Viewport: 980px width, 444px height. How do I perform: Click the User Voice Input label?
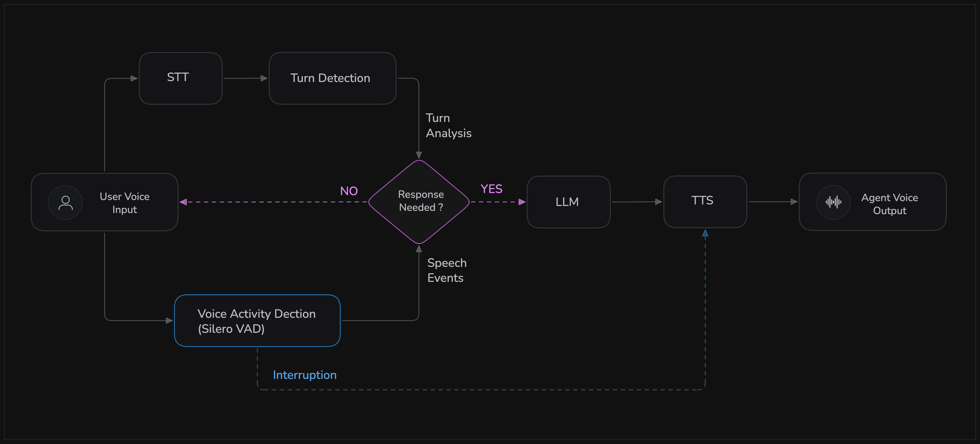124,203
